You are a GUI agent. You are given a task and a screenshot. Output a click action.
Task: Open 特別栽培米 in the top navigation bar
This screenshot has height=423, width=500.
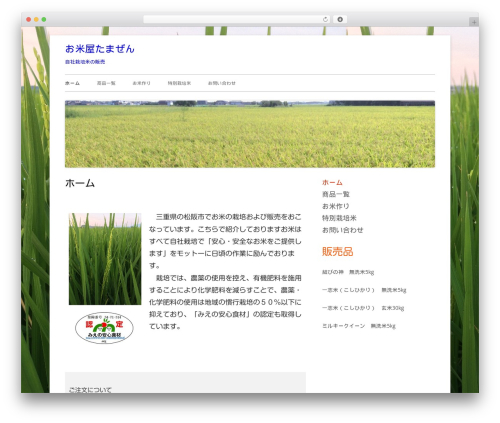(179, 83)
